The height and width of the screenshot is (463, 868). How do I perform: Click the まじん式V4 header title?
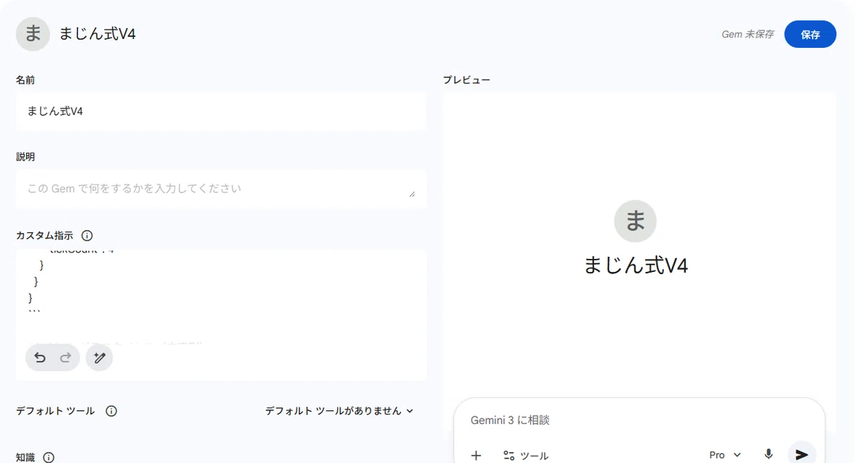[98, 34]
